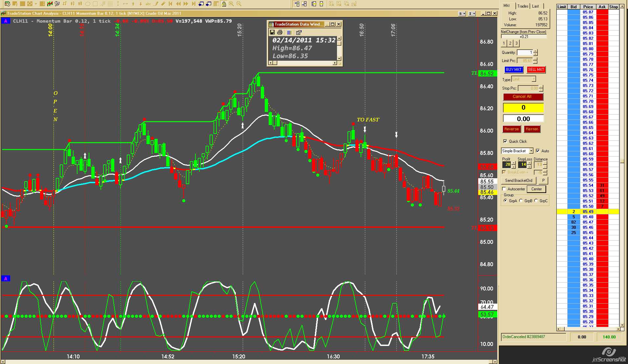Image resolution: width=628 pixels, height=364 pixels.
Task: Click the Ask column header in ladder
Action: (602, 7)
